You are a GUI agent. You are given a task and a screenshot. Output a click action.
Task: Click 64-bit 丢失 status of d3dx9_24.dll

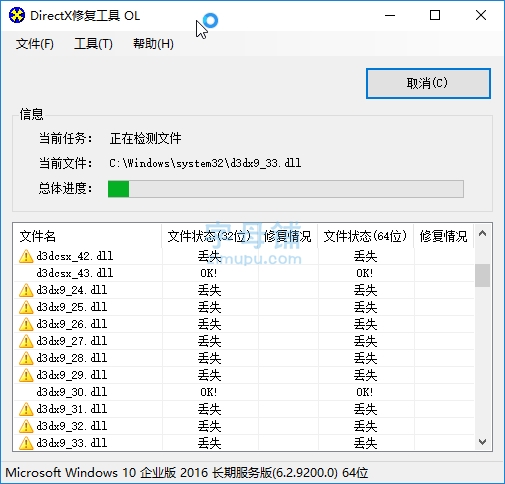coord(365,290)
